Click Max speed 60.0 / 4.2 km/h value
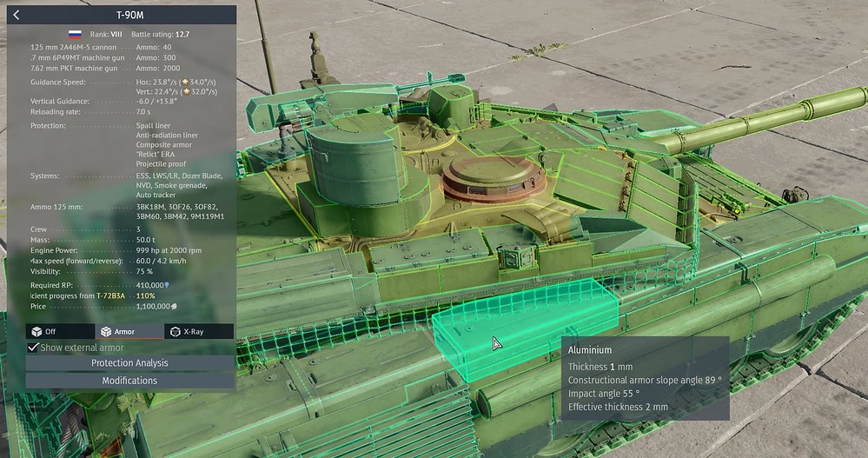The width and height of the screenshot is (868, 458). [161, 261]
